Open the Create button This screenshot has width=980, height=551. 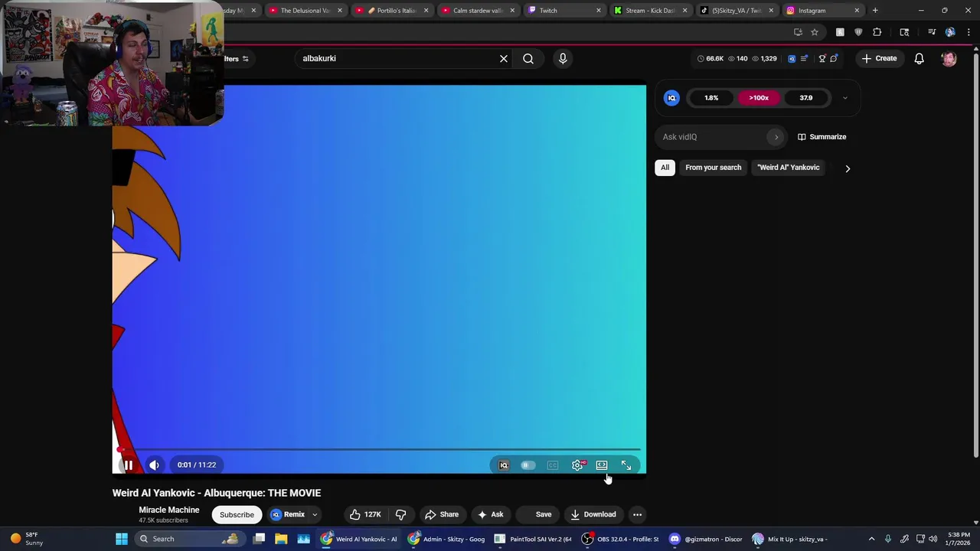[879, 59]
